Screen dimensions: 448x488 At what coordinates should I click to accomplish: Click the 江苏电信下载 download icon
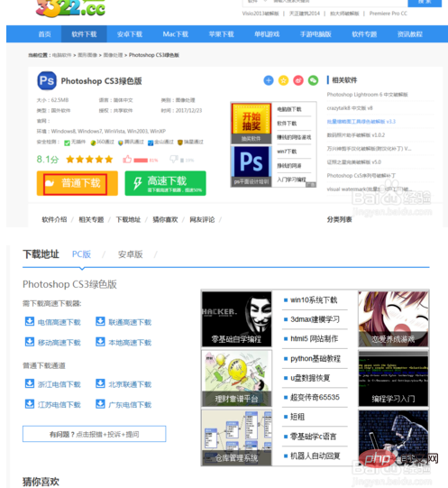click(30, 404)
